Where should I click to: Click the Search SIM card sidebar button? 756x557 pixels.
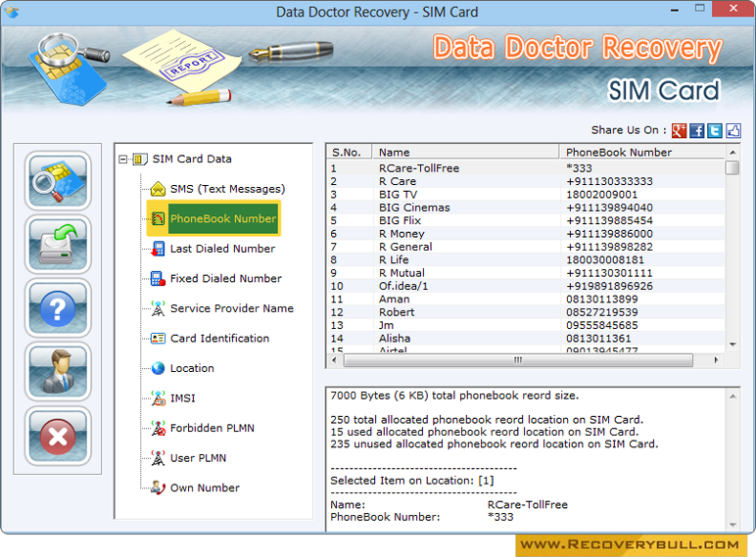(58, 181)
